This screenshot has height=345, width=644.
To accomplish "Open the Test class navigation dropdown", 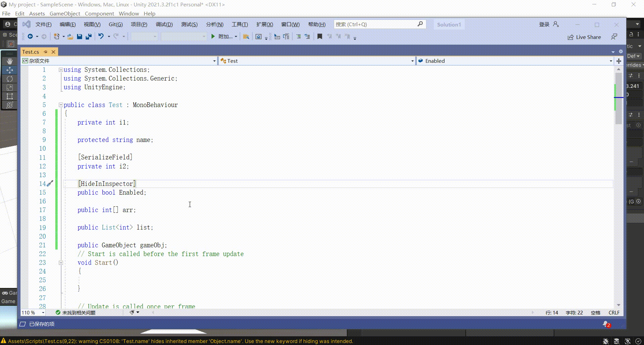I will tap(317, 61).
